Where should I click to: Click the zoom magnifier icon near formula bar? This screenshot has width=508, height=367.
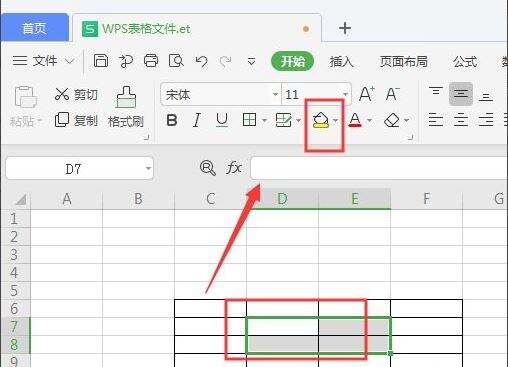point(207,168)
